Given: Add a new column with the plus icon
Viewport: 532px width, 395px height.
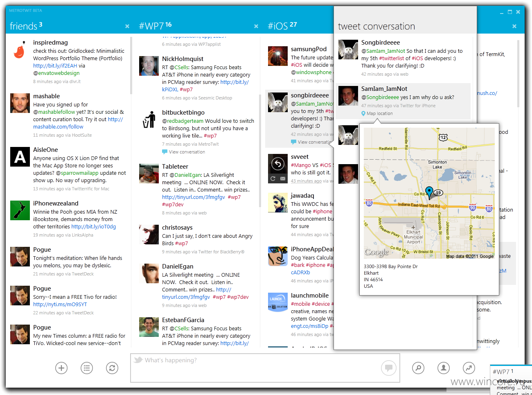Looking at the screenshot, I should [x=61, y=368].
